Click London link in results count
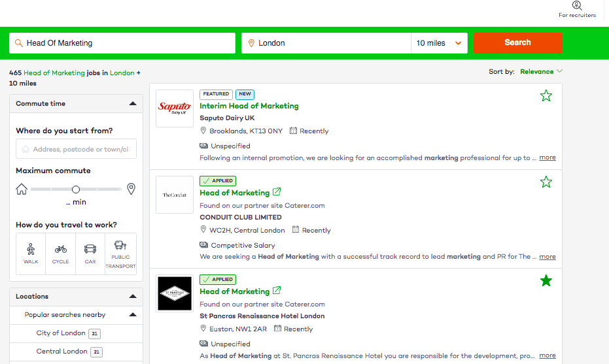 click(x=122, y=73)
